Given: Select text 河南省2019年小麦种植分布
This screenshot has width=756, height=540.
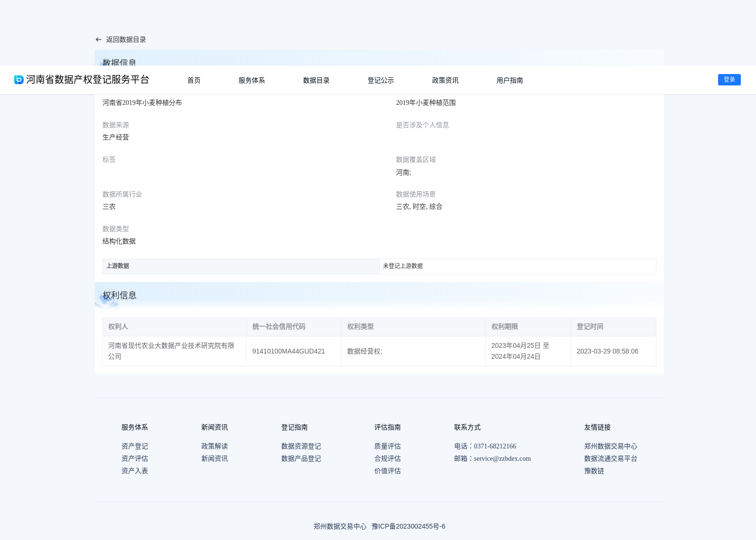Looking at the screenshot, I should [142, 102].
